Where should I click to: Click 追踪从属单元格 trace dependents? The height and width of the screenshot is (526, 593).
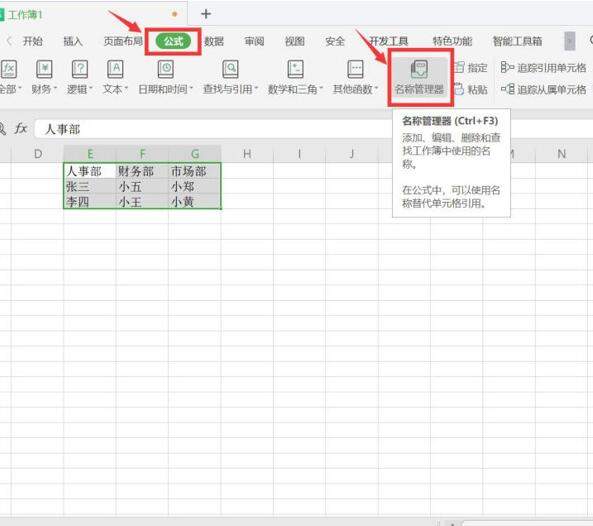[543, 89]
